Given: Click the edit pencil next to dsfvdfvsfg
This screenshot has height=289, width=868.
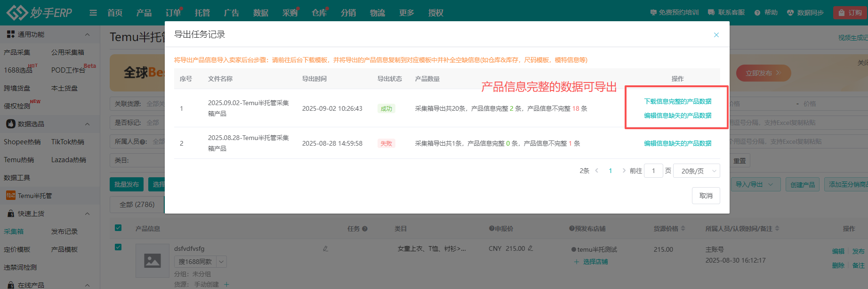Looking at the screenshot, I should 325,248.
